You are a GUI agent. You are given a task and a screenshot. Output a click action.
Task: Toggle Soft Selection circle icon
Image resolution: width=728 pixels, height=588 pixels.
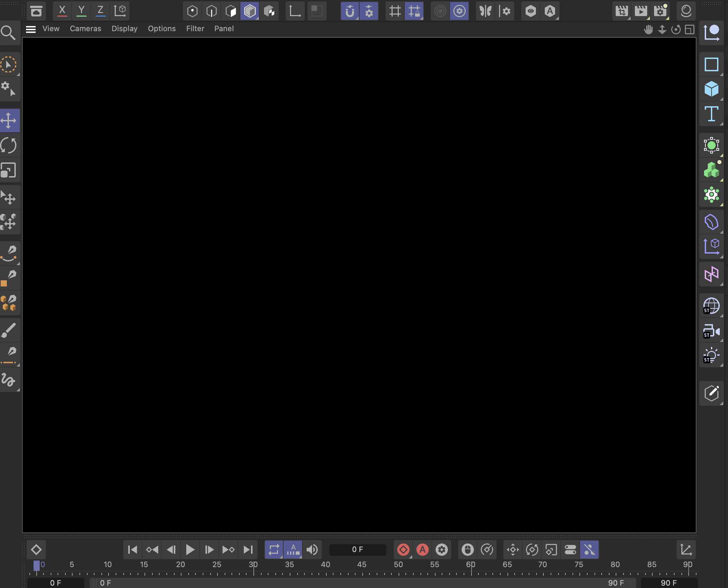click(x=440, y=11)
